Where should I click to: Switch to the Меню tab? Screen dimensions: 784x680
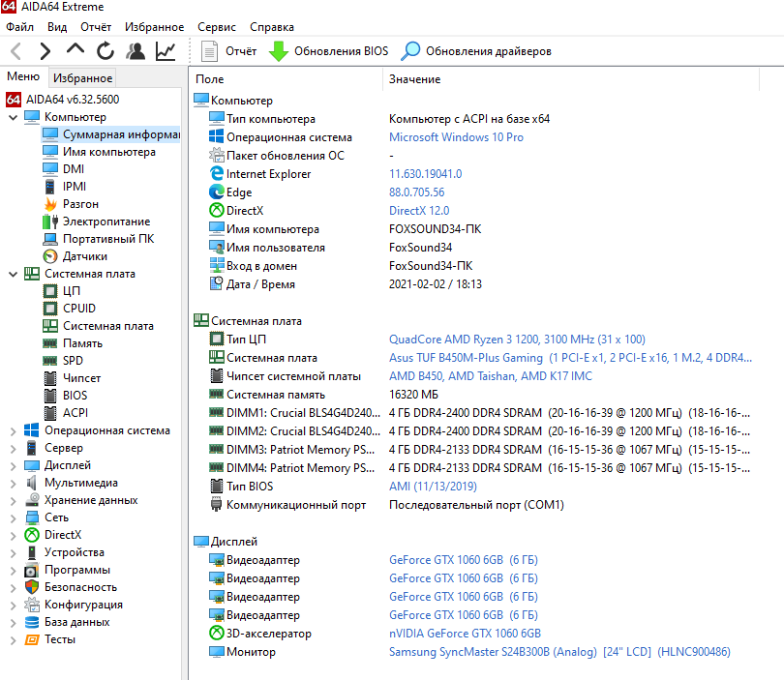click(x=23, y=76)
